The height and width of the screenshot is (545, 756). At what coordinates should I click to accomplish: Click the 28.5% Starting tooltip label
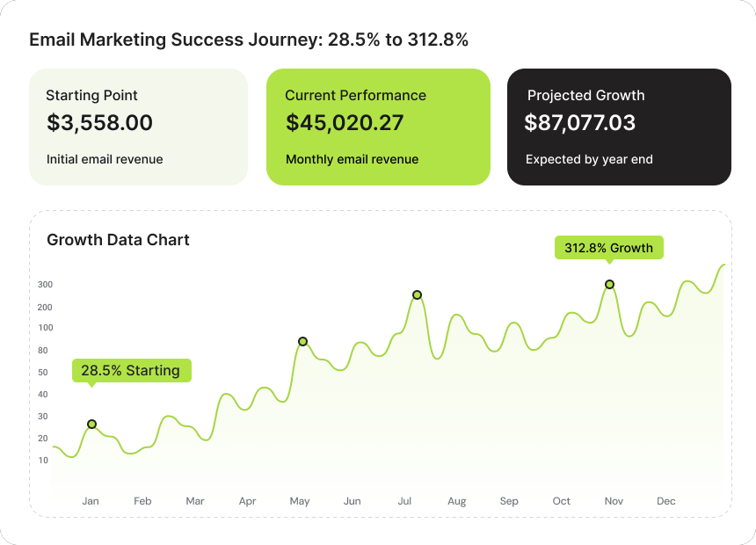coord(130,370)
